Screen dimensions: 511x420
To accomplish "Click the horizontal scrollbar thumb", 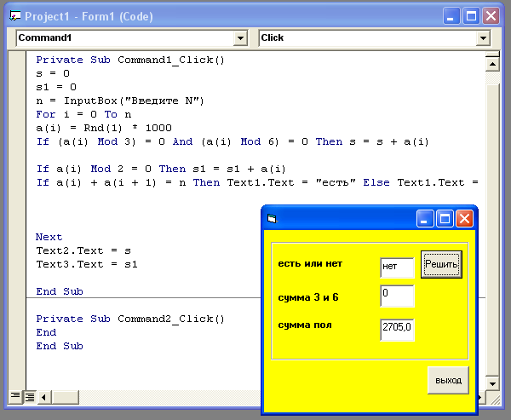I will click(66, 397).
